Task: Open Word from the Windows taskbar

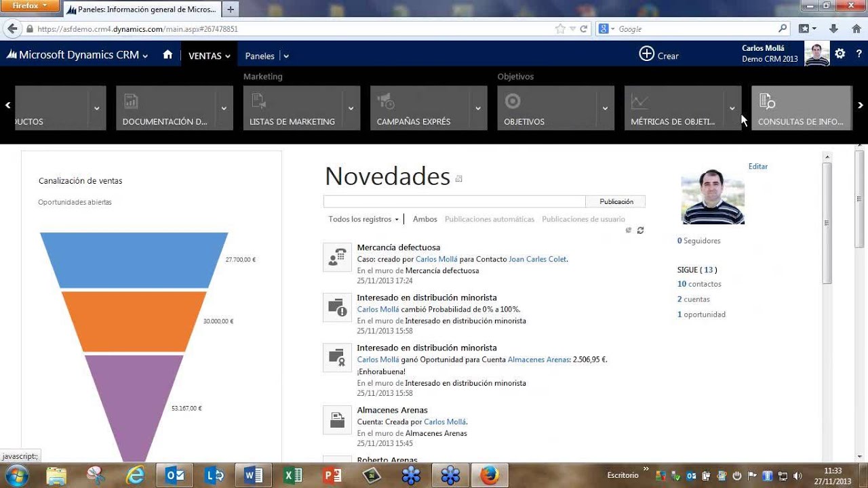Action: [x=254, y=476]
